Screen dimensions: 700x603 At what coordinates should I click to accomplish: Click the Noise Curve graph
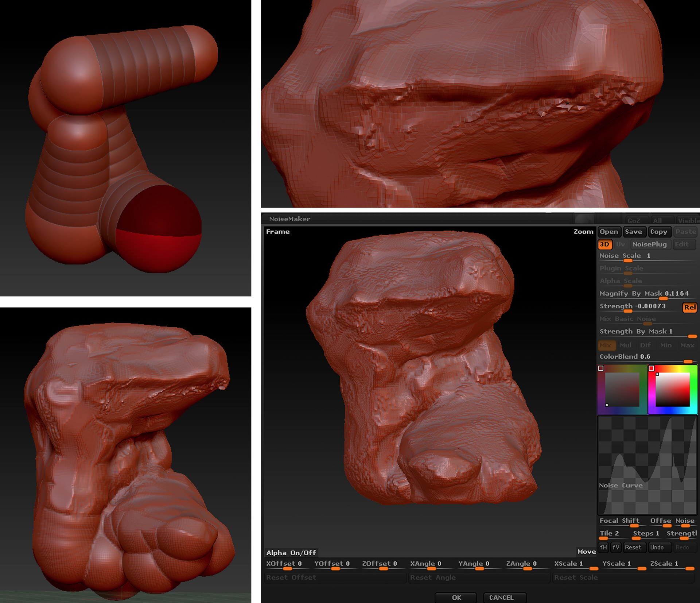pos(647,465)
